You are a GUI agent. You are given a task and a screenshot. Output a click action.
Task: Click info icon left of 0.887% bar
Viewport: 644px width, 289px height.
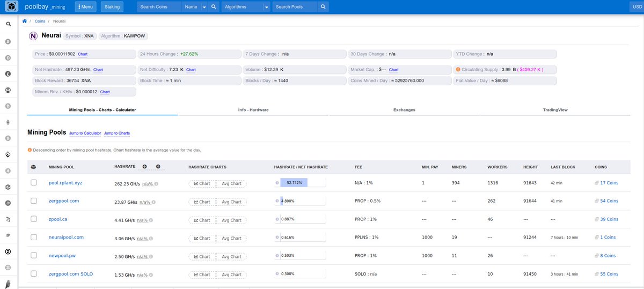pyautogui.click(x=277, y=219)
